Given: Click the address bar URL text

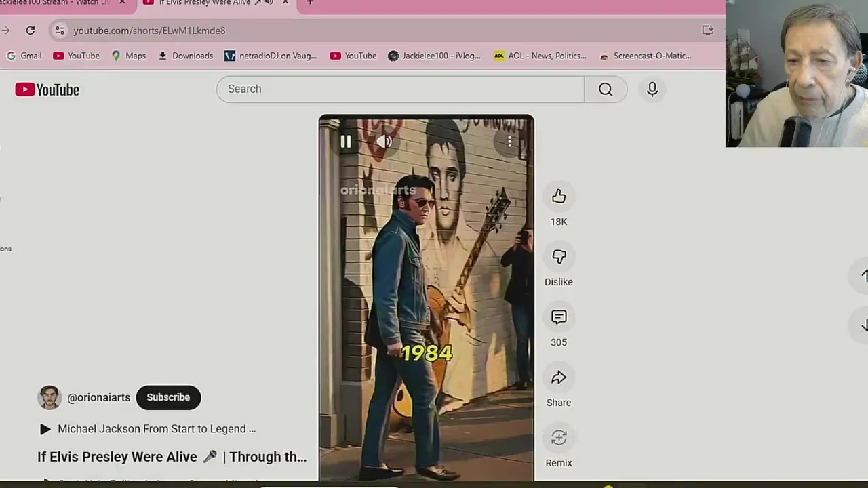Looking at the screenshot, I should [x=149, y=30].
